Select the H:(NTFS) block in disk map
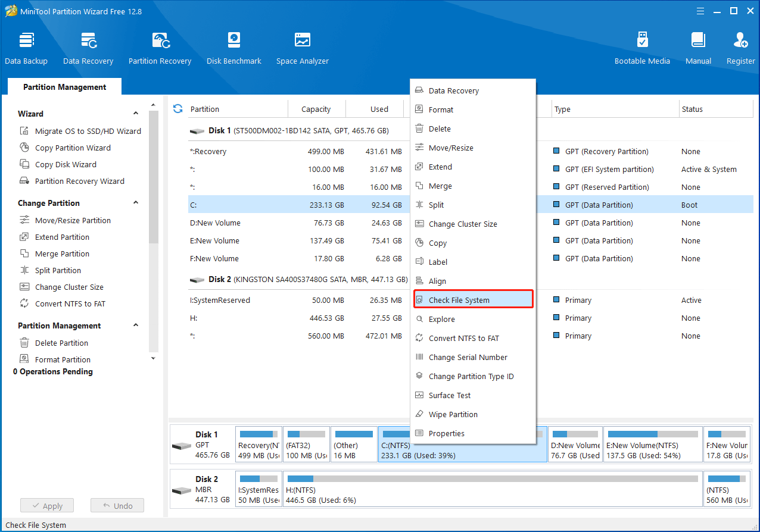The height and width of the screenshot is (532, 760). pyautogui.click(x=492, y=489)
